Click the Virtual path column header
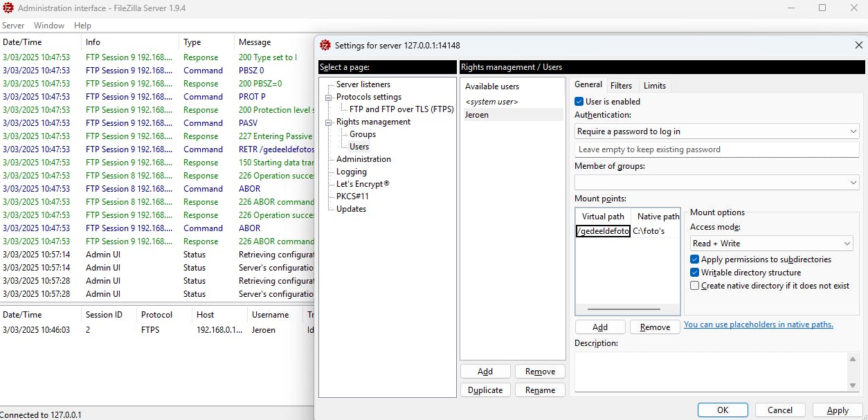This screenshot has height=420, width=868. pyautogui.click(x=603, y=217)
